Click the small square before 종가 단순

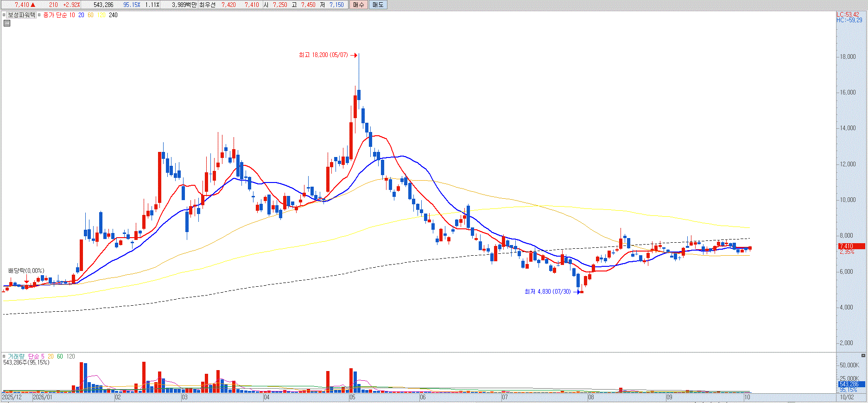(39, 15)
